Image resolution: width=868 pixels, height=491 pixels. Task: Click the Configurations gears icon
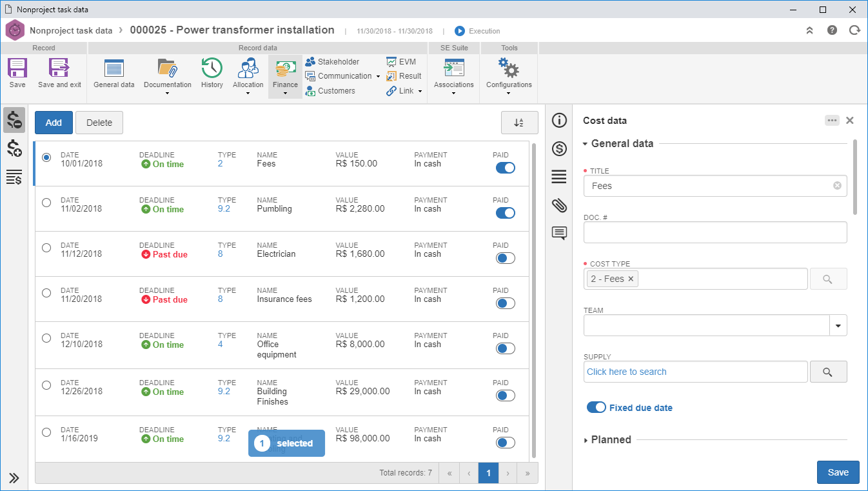tap(509, 68)
